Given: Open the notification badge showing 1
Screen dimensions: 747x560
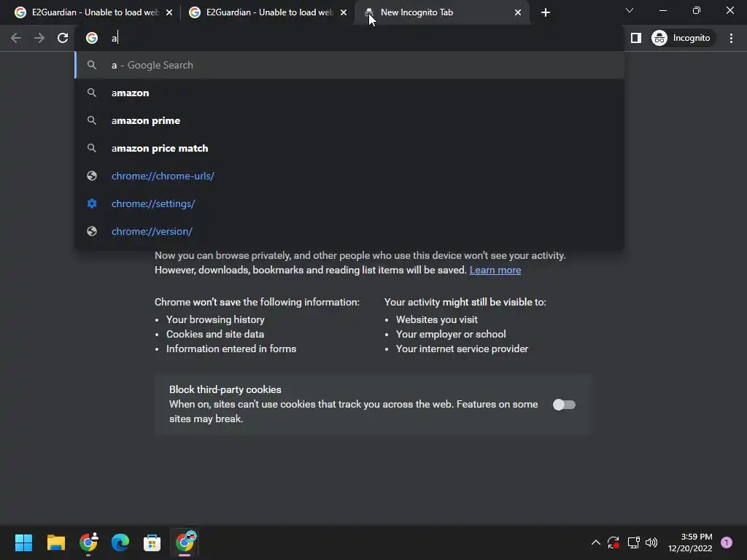Looking at the screenshot, I should (726, 542).
